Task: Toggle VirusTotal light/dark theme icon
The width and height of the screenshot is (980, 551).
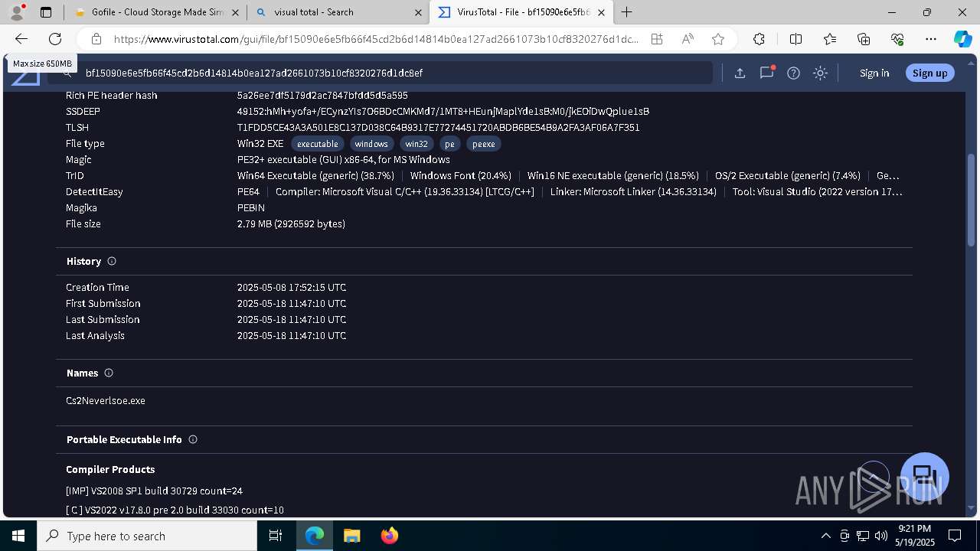Action: pos(820,73)
